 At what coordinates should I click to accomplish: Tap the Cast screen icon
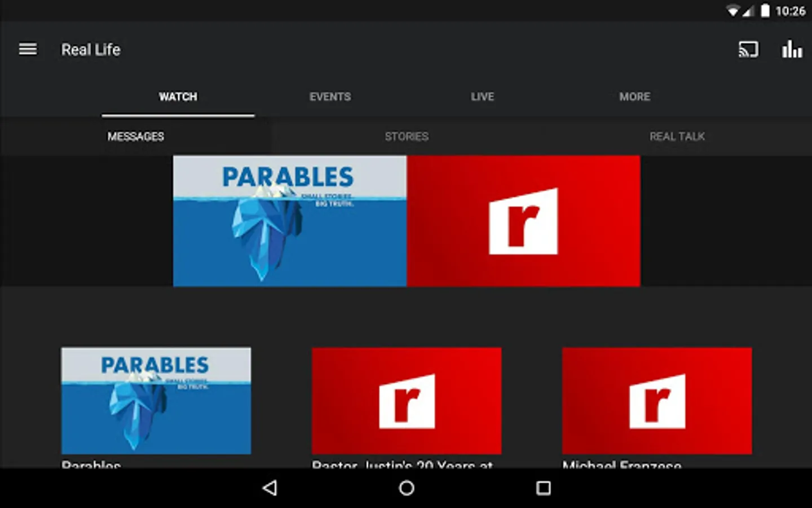pos(748,50)
